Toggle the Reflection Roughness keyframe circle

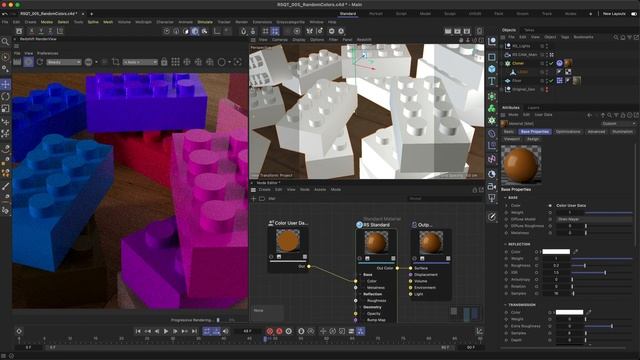point(537,266)
